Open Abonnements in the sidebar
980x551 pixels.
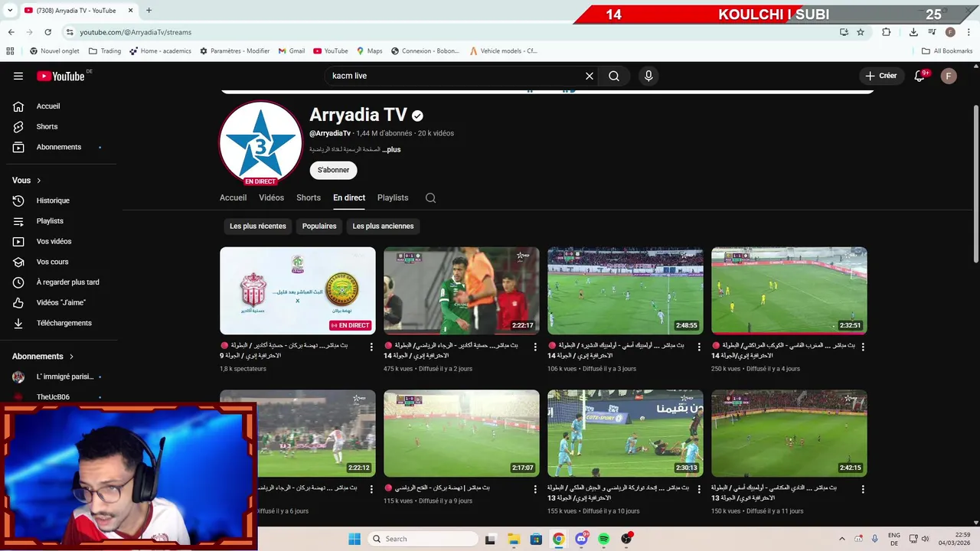click(x=58, y=147)
